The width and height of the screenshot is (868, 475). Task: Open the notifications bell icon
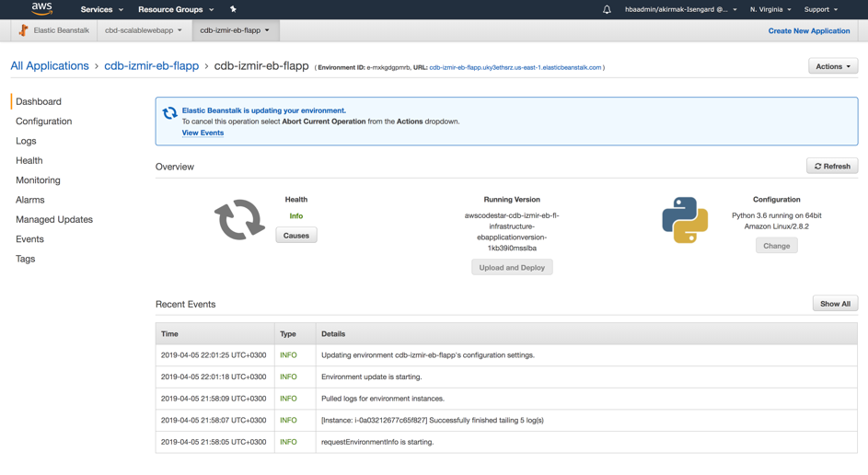coord(607,9)
